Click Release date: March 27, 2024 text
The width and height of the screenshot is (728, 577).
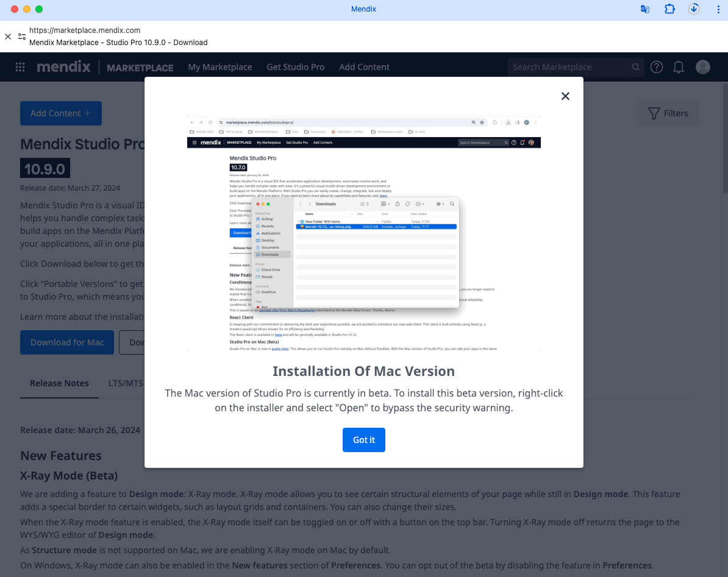pos(70,188)
